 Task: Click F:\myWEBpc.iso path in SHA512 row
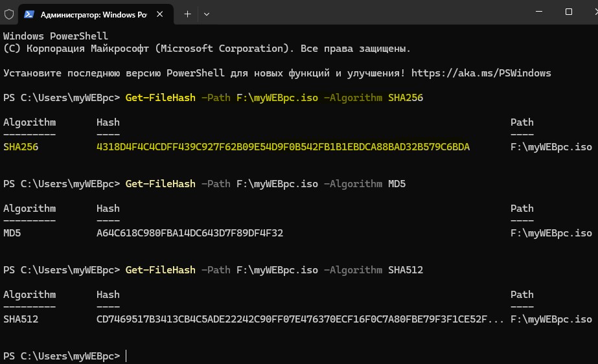click(x=551, y=319)
